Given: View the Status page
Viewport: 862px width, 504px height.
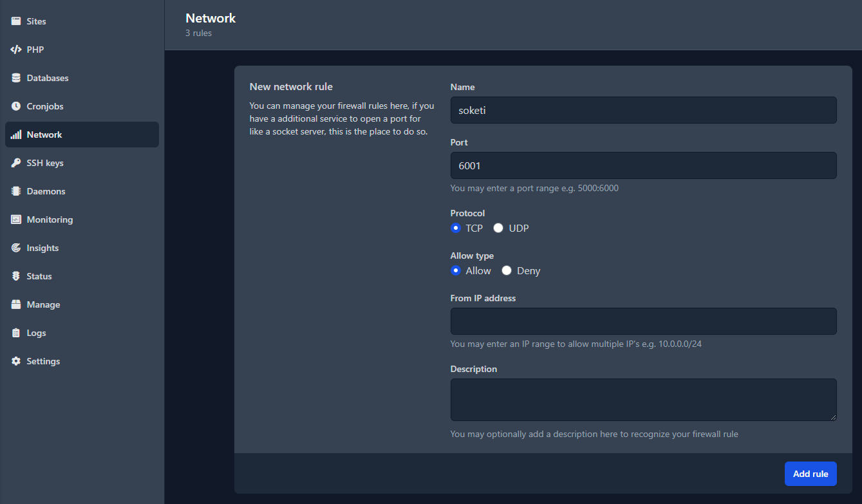Looking at the screenshot, I should (x=82, y=276).
